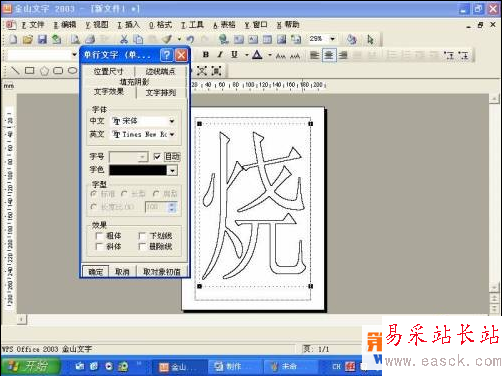Screen dimensions: 502x376
Task: Open the 英文 font dropdown (Times New)
Action: coord(172,135)
